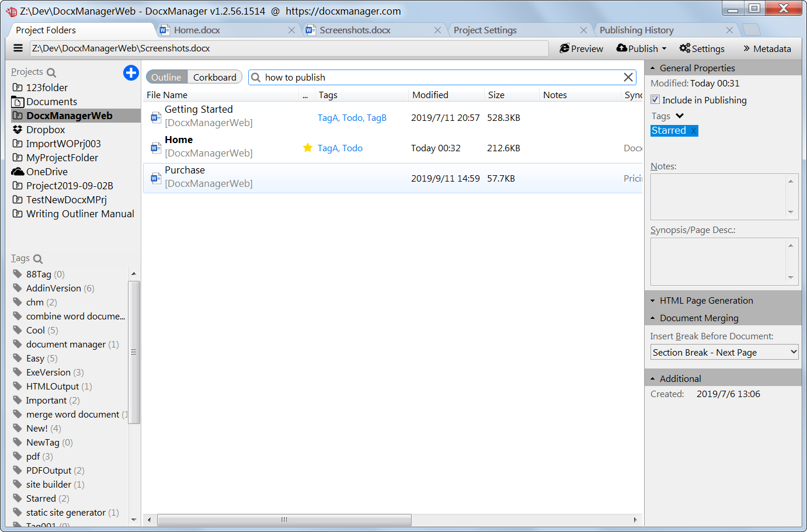Click inside the Synopsis/Page Desc box
Screen dimensions: 807x532
718,262
